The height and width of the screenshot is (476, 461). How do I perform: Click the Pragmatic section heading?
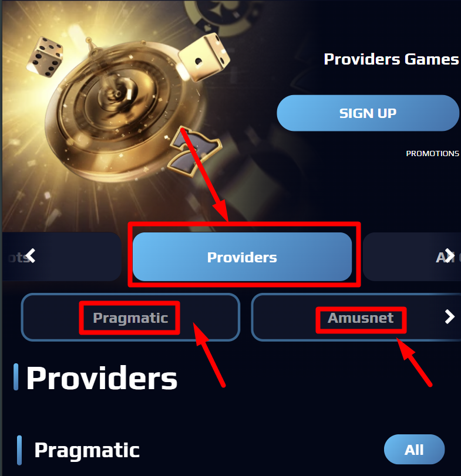87,450
